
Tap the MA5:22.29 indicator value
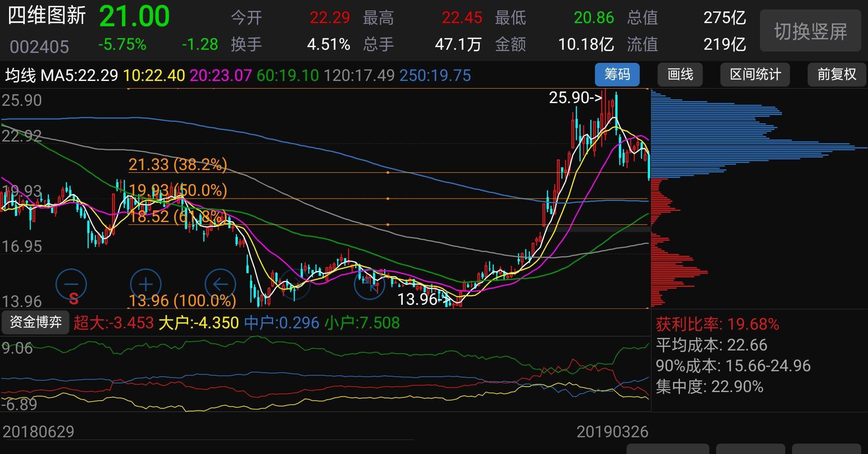point(79,75)
